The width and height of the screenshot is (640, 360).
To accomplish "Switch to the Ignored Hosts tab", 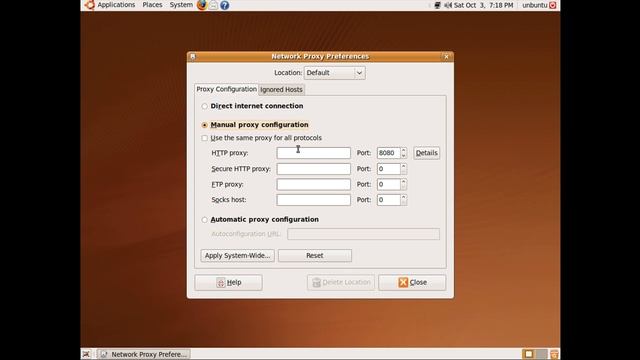I will (x=281, y=89).
